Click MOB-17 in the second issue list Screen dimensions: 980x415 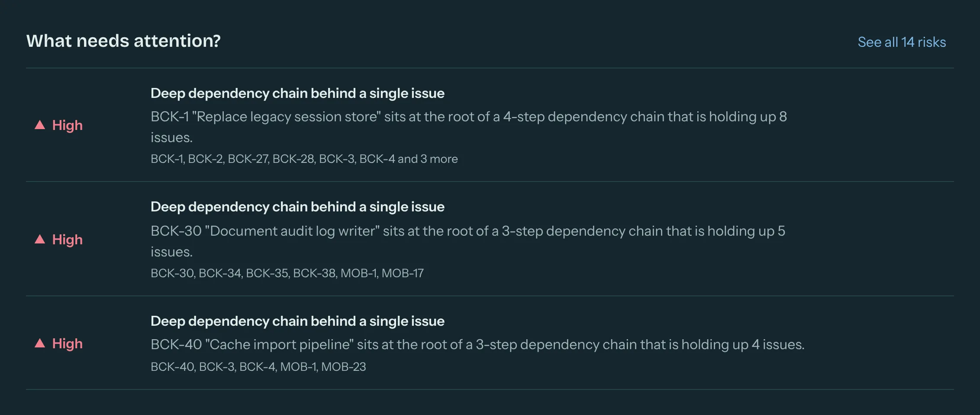tap(403, 273)
